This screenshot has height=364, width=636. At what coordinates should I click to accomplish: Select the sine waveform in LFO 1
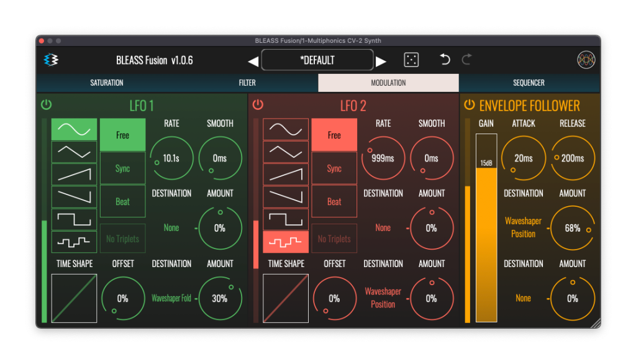74,129
